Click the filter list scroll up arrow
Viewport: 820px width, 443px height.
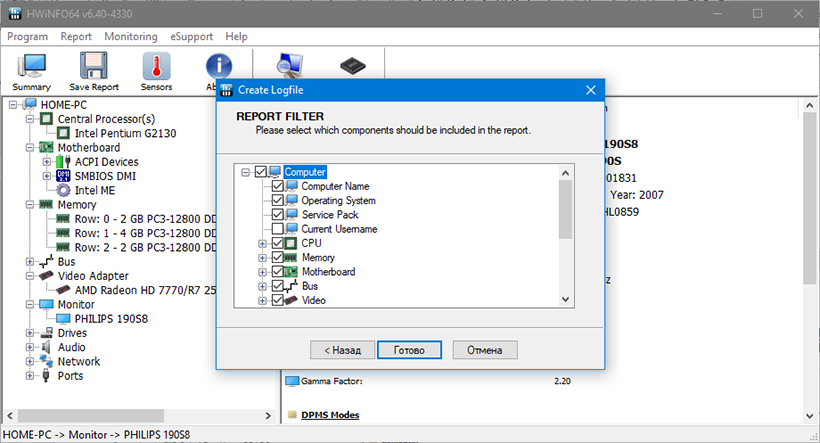565,173
